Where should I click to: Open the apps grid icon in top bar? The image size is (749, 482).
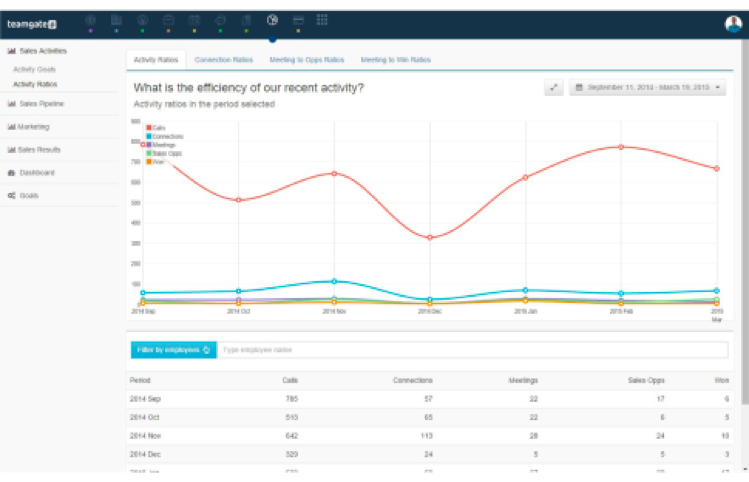pyautogui.click(x=322, y=20)
